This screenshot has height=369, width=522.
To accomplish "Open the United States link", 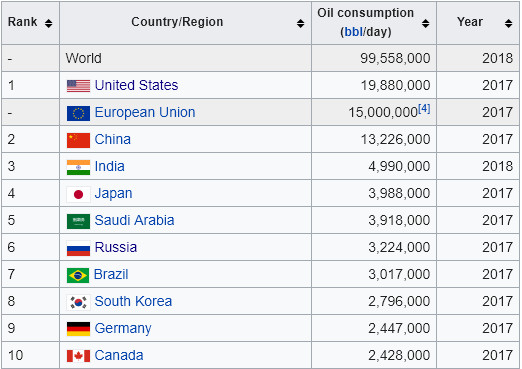I will pyautogui.click(x=136, y=85).
